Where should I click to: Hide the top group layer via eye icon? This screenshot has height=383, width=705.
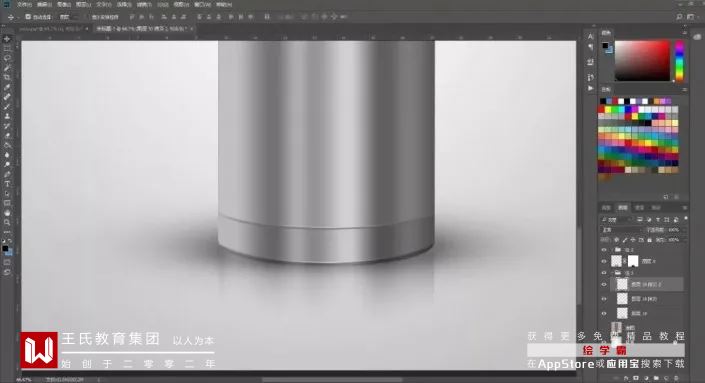click(x=604, y=250)
